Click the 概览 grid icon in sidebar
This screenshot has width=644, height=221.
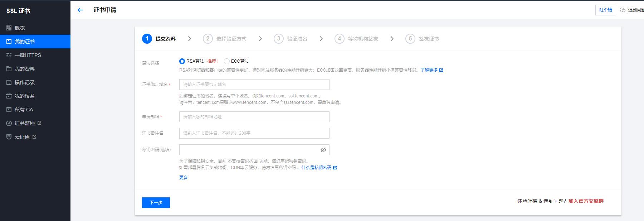point(9,28)
